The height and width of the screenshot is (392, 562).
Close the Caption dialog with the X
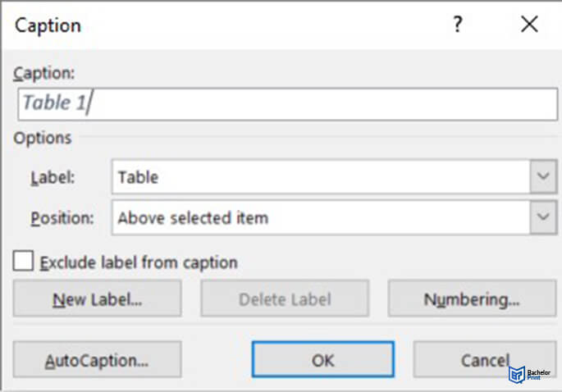point(529,25)
